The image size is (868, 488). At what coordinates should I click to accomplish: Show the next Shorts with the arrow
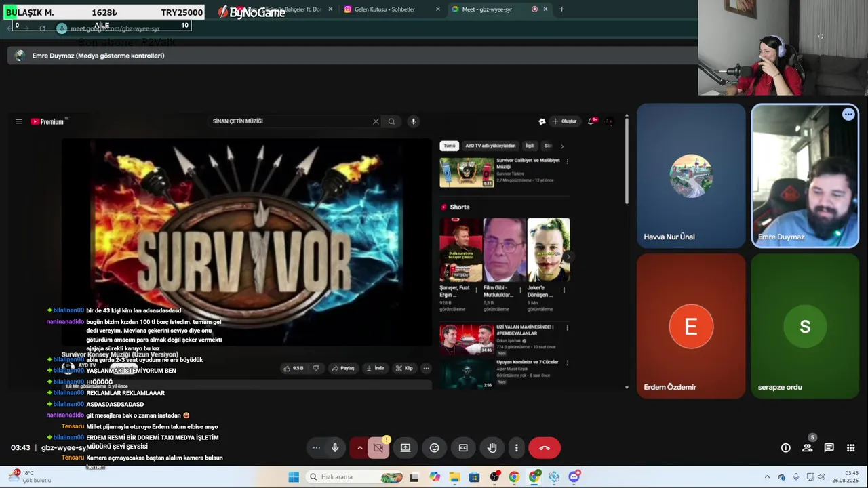click(569, 257)
